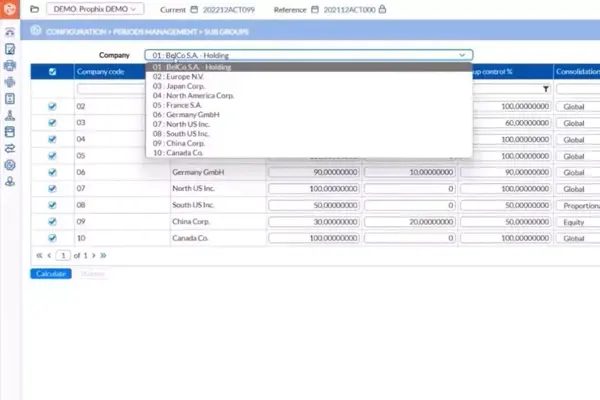The height and width of the screenshot is (400, 600).
Task: Collapse the Company combo box showing BelCo S.A.
Action: [x=309, y=55]
